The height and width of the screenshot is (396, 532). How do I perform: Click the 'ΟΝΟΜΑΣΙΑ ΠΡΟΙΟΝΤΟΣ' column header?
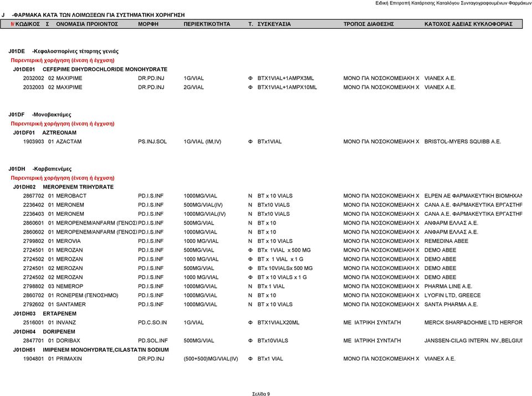coord(87,24)
